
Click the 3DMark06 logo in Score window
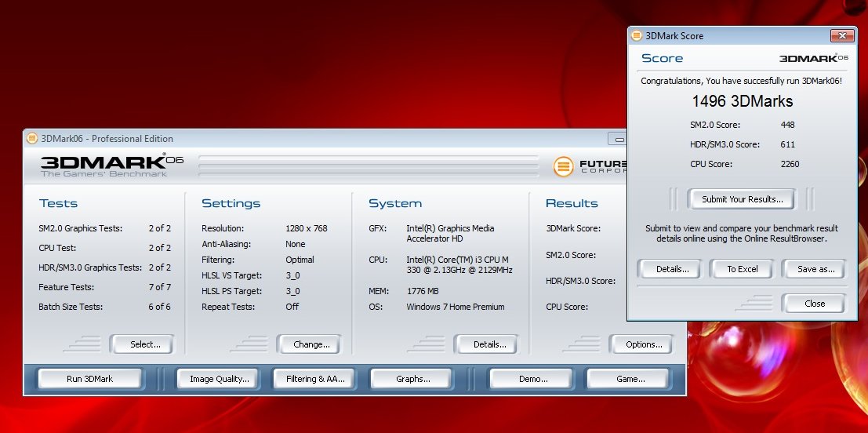tap(813, 58)
